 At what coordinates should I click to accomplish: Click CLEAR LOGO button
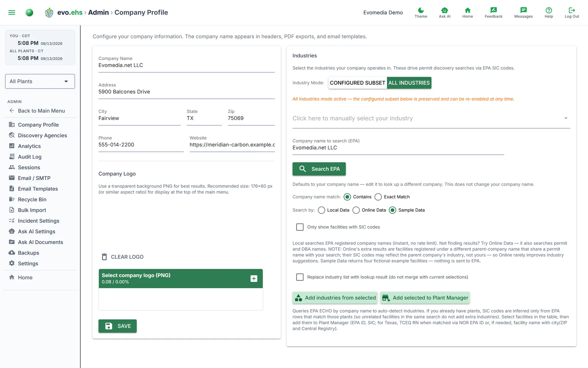(x=122, y=257)
